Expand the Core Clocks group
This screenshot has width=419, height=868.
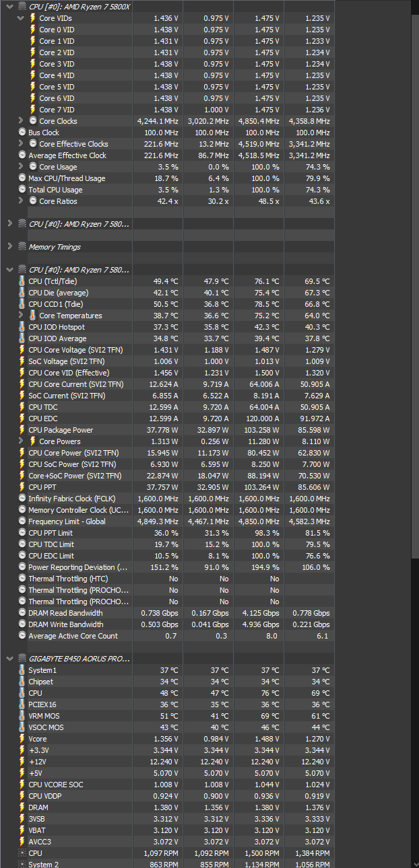pyautogui.click(x=20, y=121)
